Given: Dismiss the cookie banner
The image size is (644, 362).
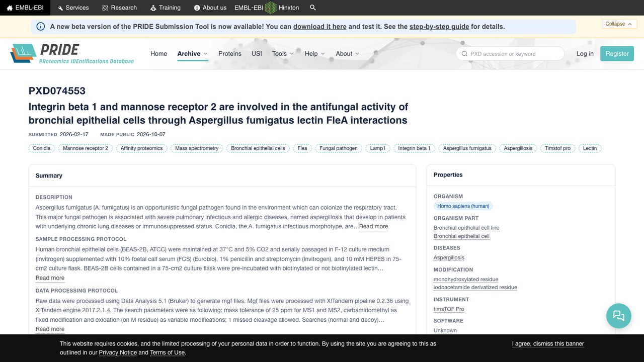Looking at the screenshot, I should click(x=548, y=344).
